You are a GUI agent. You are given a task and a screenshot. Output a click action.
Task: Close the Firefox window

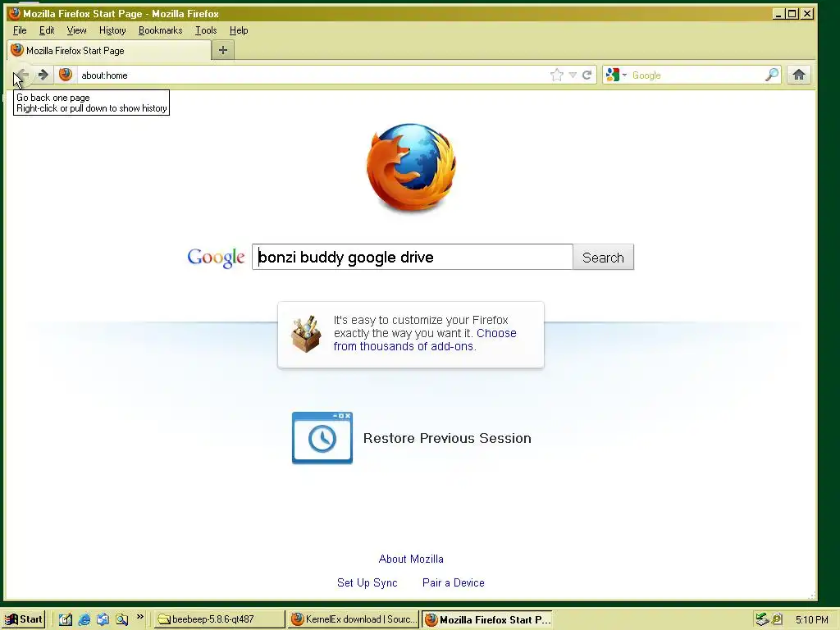tap(807, 14)
